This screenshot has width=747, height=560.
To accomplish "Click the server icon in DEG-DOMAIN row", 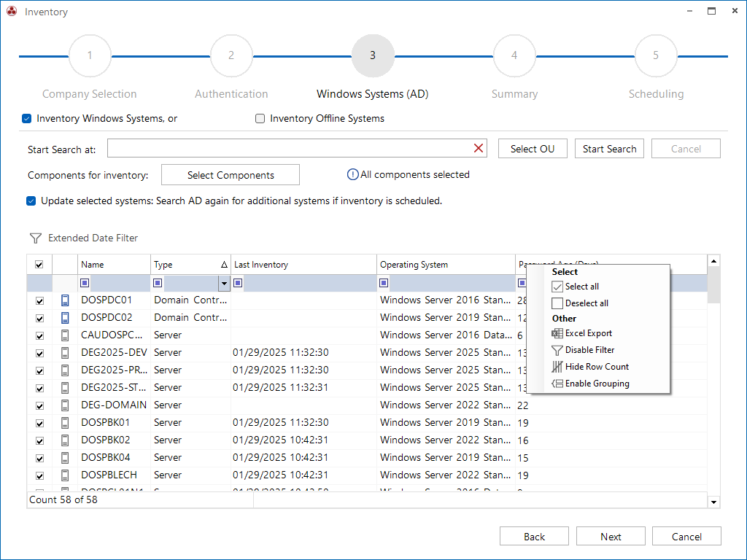I will click(65, 405).
